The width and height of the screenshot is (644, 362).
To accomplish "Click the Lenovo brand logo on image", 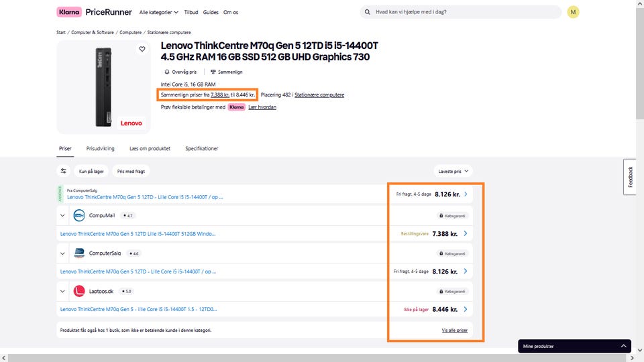I will pos(131,123).
